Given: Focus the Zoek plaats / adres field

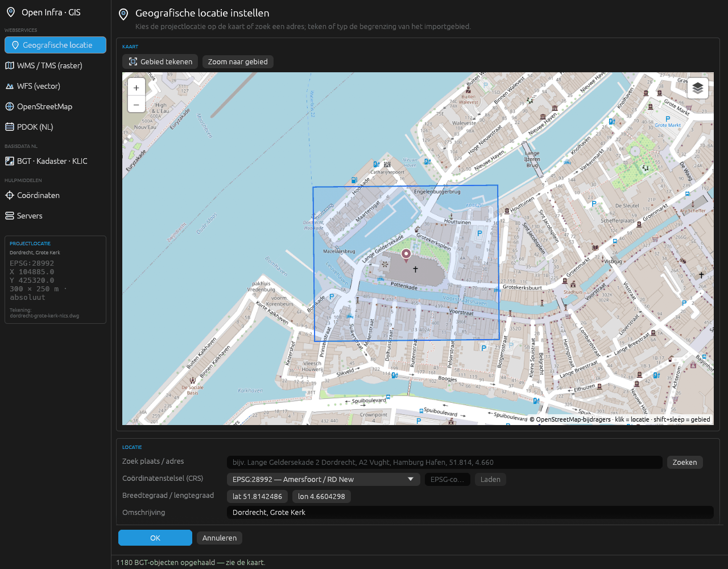Looking at the screenshot, I should point(445,463).
